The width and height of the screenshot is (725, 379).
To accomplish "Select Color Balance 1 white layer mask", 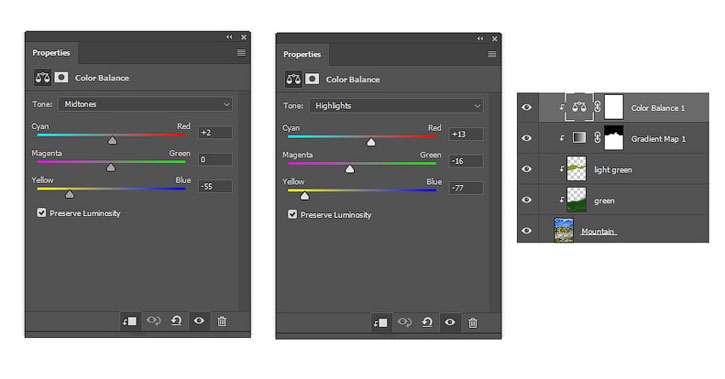I will pos(614,107).
